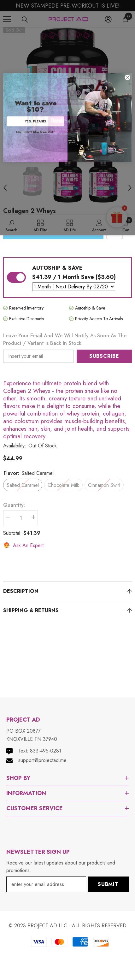
Task: Select the Chocolate Milk flavor option
Action: [63, 485]
